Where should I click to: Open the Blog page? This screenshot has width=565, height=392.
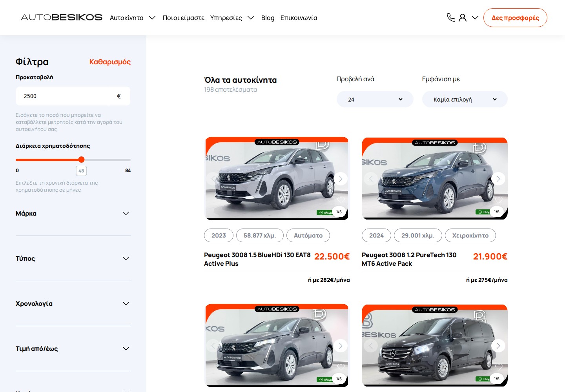tap(268, 18)
